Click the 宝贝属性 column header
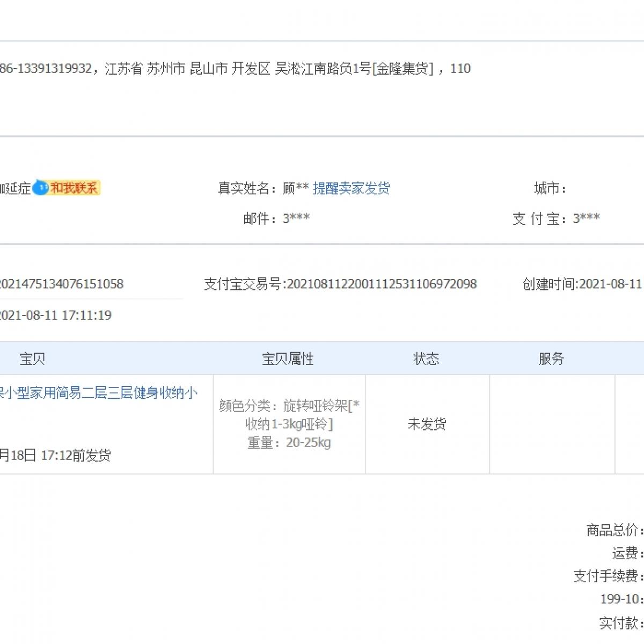644x644 pixels. [288, 358]
